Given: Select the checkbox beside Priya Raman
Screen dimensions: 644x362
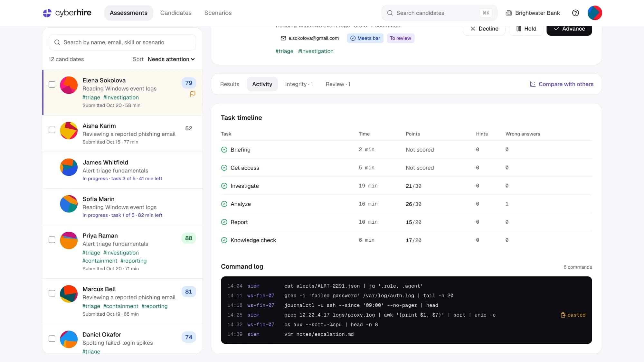Looking at the screenshot, I should tap(52, 240).
